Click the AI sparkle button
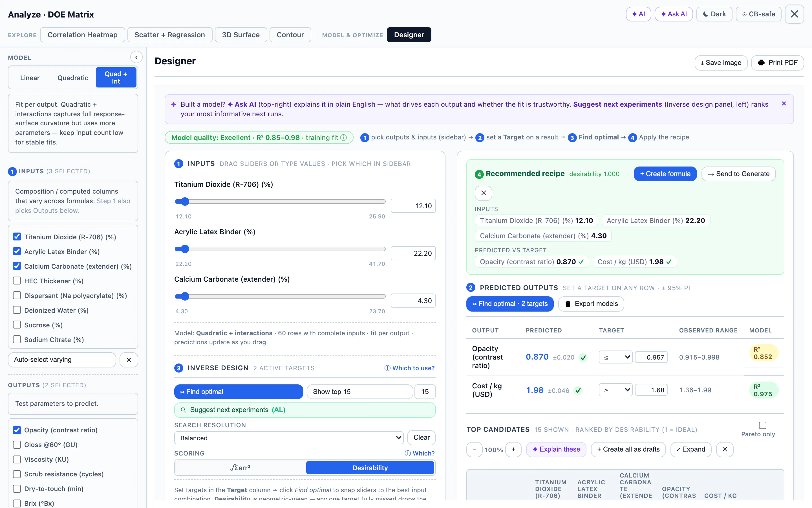The height and width of the screenshot is (508, 812). (638, 14)
